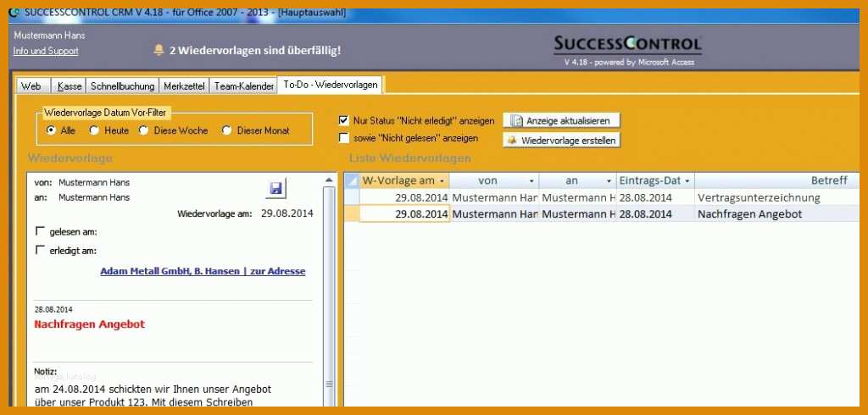Choose the Diese Woche filter option

tap(143, 130)
